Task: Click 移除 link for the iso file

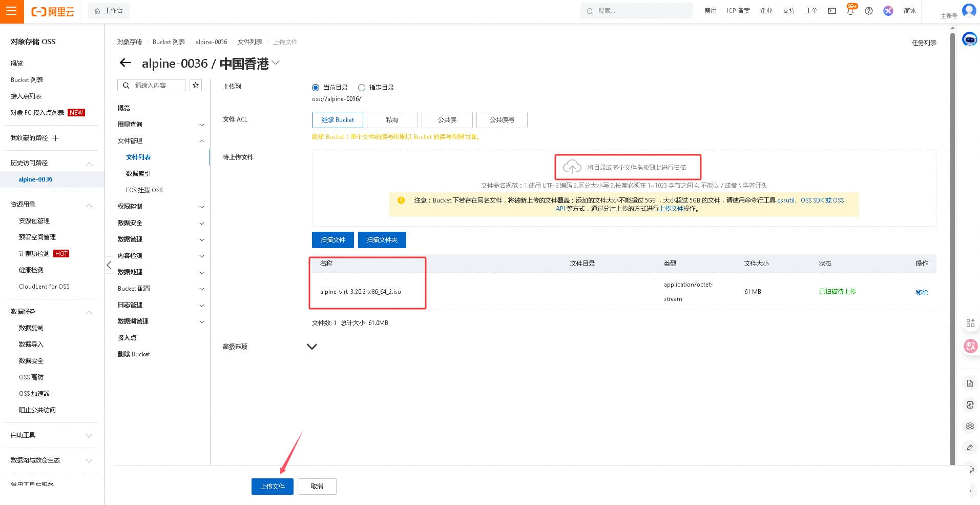Action: [x=922, y=292]
